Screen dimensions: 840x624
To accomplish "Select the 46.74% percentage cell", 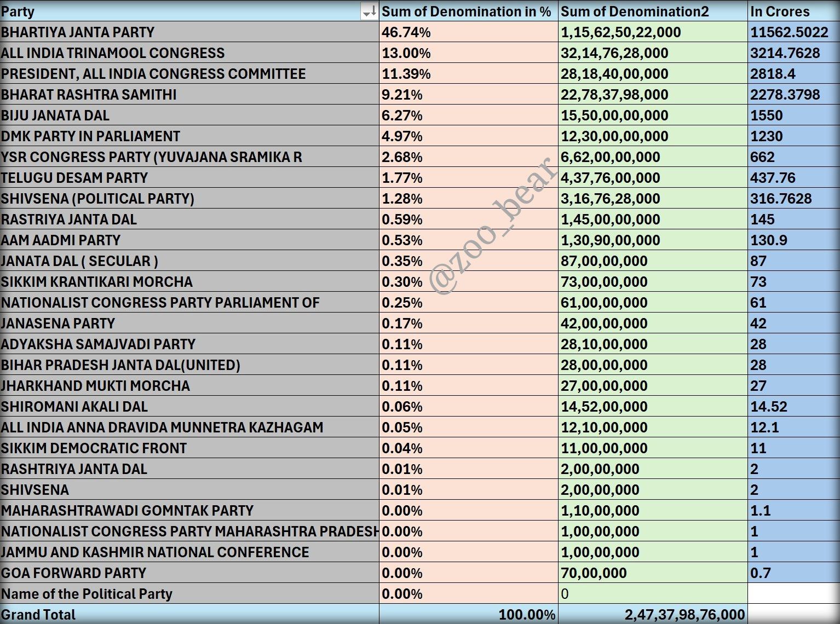I will point(469,32).
